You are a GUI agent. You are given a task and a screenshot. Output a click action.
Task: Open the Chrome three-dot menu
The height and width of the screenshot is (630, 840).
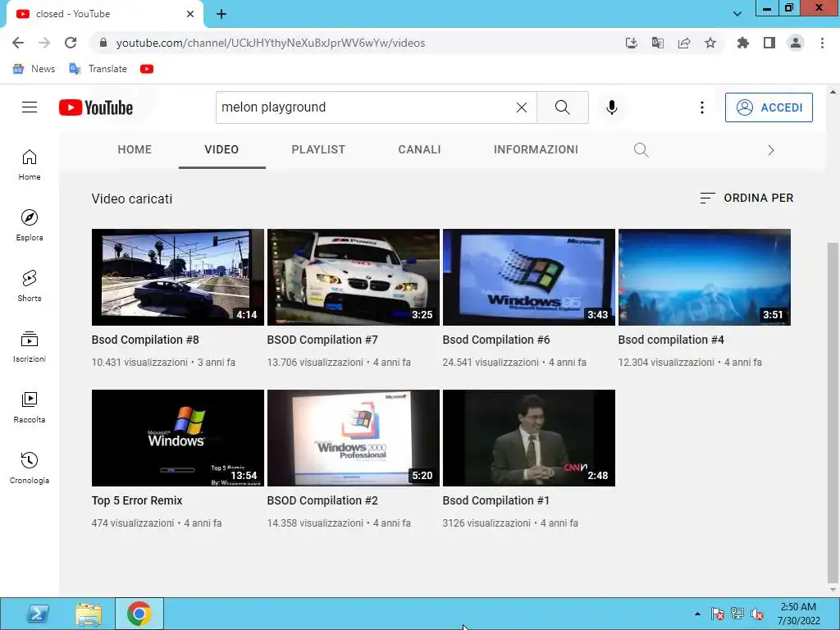click(822, 43)
